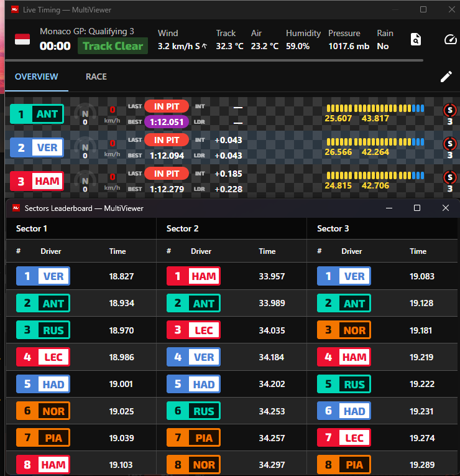Select HAM in eighth place of Sector 1
Image resolution: width=460 pixels, height=476 pixels.
[43, 464]
